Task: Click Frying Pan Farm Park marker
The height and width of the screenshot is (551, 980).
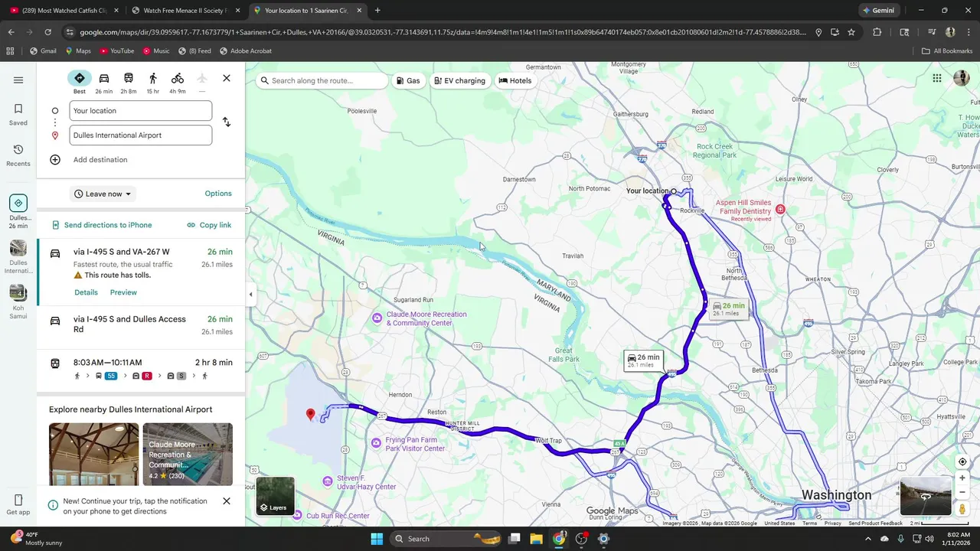Action: click(376, 443)
